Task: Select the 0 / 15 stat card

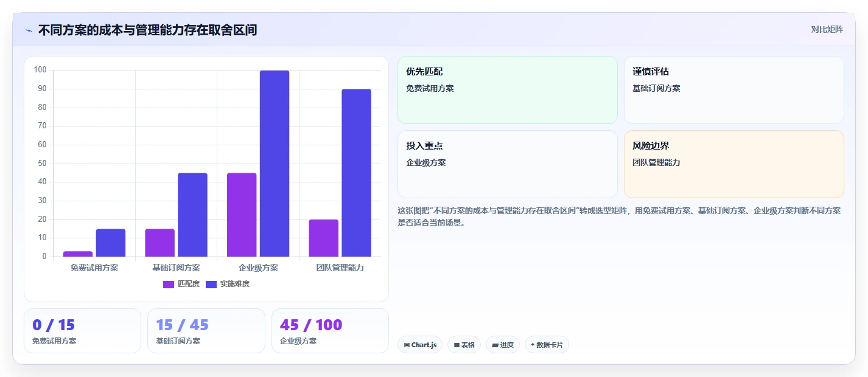Action: [82, 331]
